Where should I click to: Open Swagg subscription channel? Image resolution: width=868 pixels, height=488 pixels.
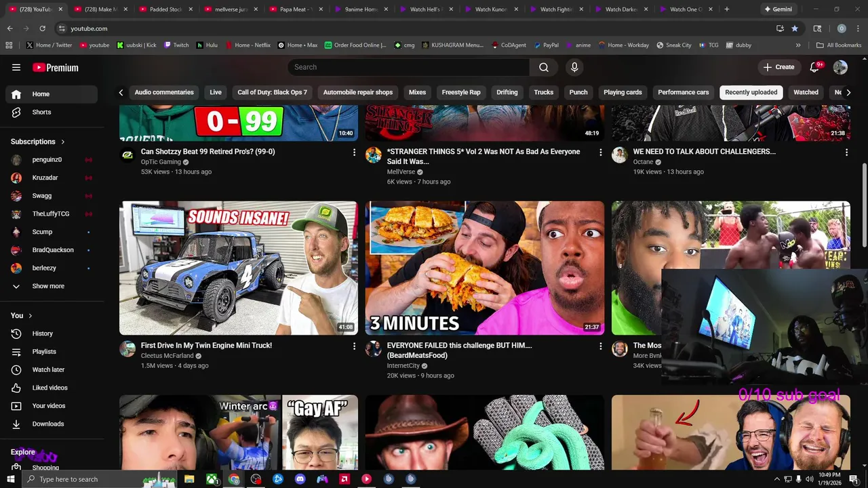(52, 196)
